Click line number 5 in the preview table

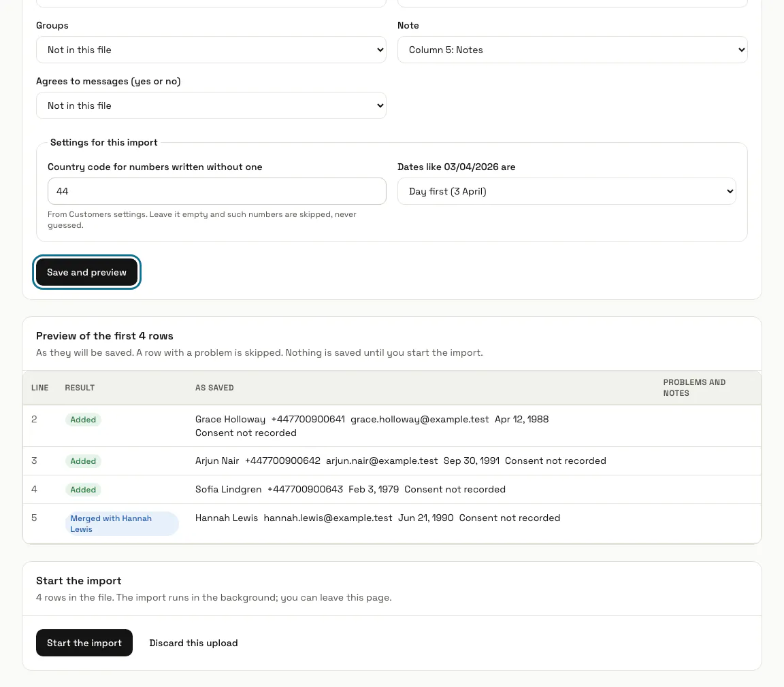click(x=34, y=518)
